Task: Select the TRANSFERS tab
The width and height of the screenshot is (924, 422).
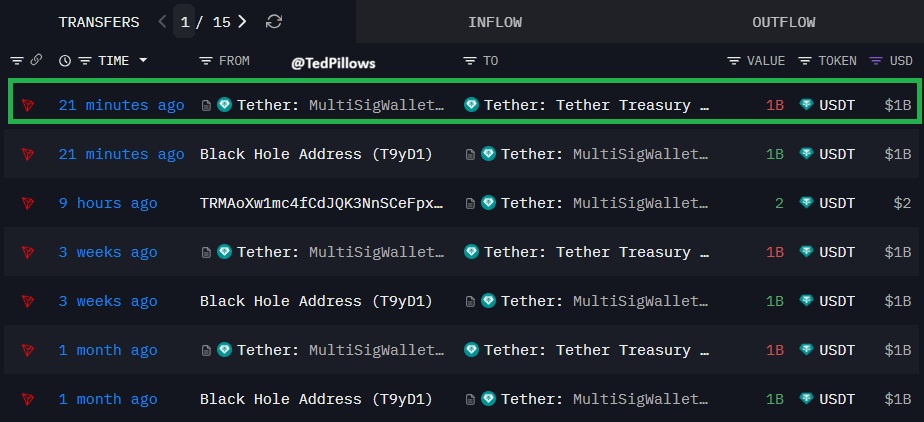Action: coord(99,22)
